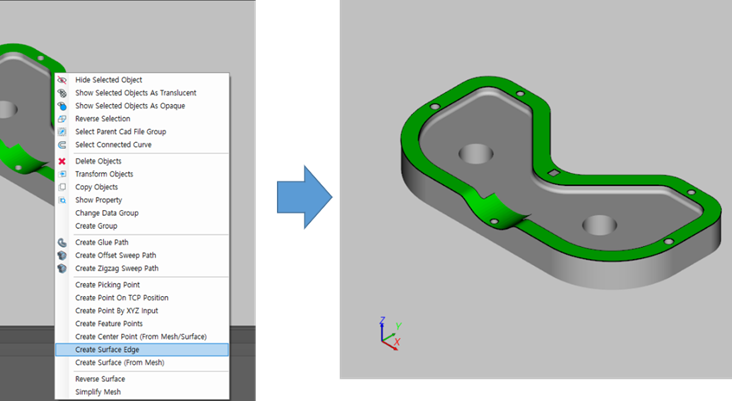Click the Show Selected Objects As Translucent icon

tap(62, 92)
